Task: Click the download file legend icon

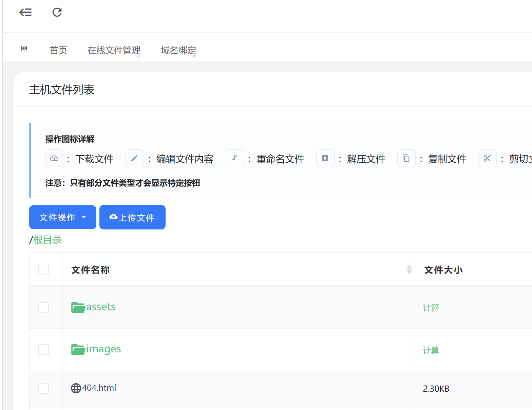Action: point(54,159)
